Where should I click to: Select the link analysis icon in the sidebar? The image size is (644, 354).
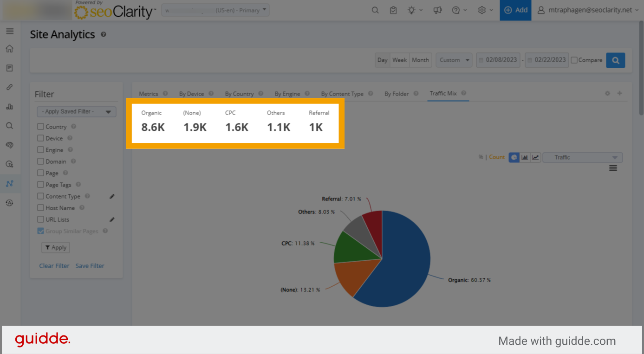click(10, 87)
